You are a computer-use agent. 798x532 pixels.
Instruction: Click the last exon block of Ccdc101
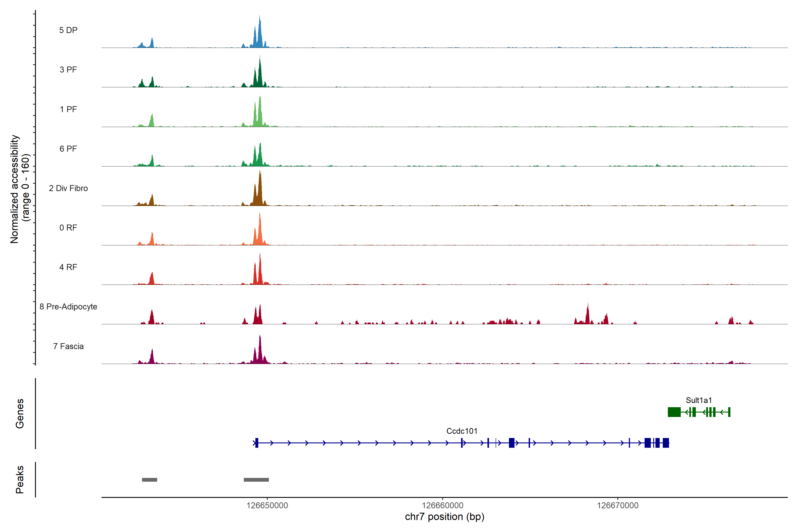(x=666, y=443)
